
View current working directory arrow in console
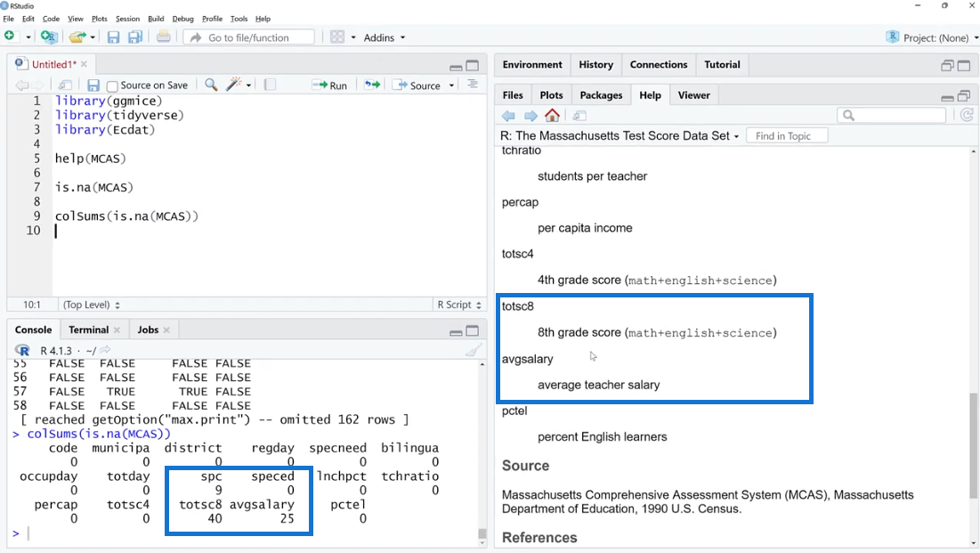(x=105, y=350)
